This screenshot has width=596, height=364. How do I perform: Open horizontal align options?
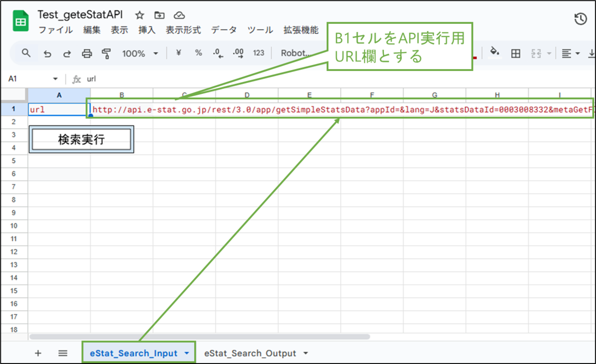(x=570, y=53)
